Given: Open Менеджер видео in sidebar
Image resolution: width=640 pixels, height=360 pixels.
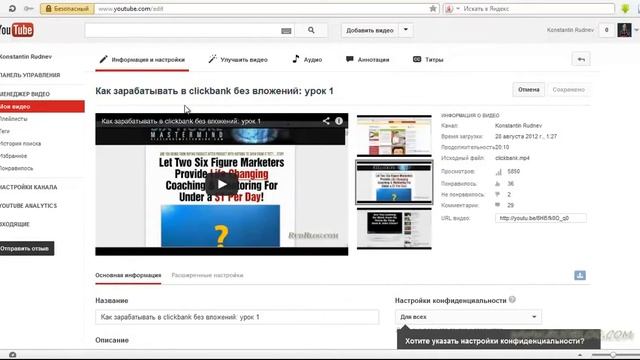Looking at the screenshot, I should click(x=25, y=94).
